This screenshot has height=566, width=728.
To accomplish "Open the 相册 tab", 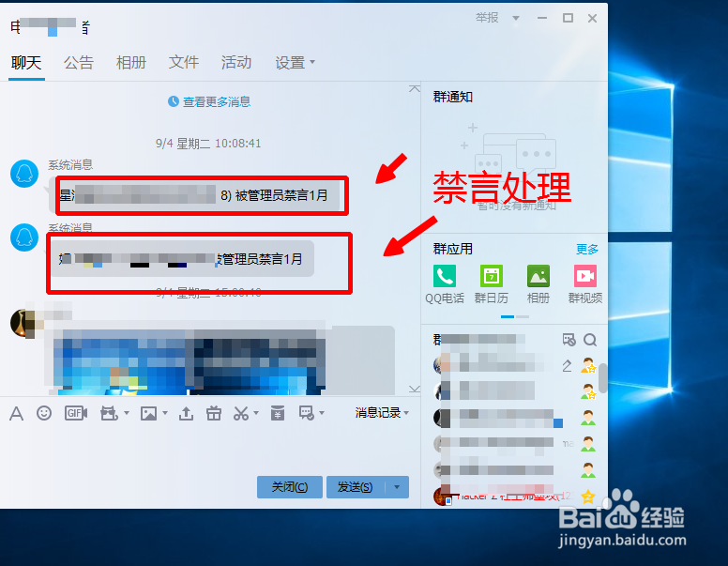I will point(131,63).
